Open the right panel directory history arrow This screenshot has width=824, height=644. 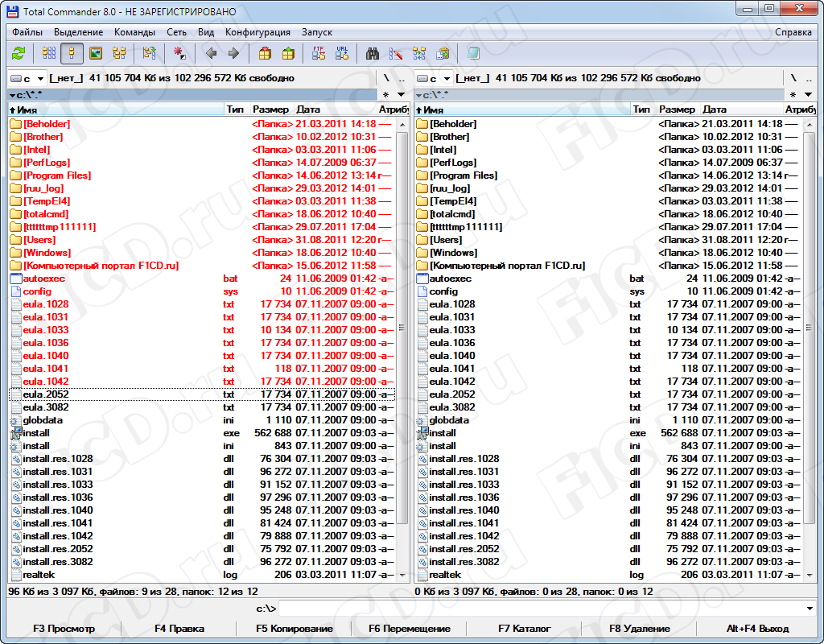(808, 95)
